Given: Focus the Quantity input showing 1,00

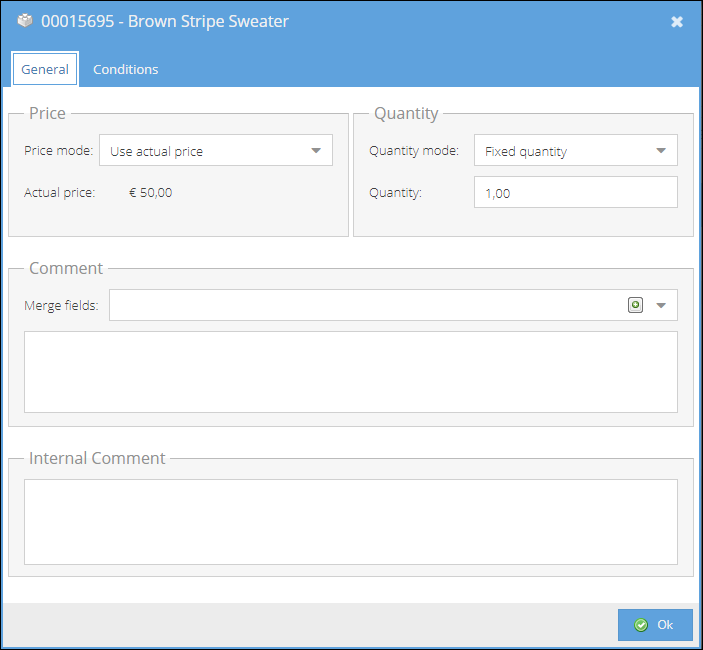Looking at the screenshot, I should (x=576, y=192).
